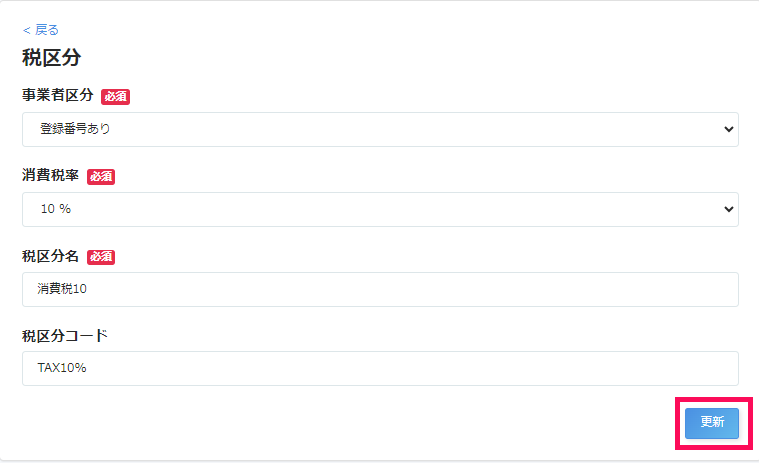759x463 pixels.
Task: Open the 消費税率 dropdown
Action: 380,209
